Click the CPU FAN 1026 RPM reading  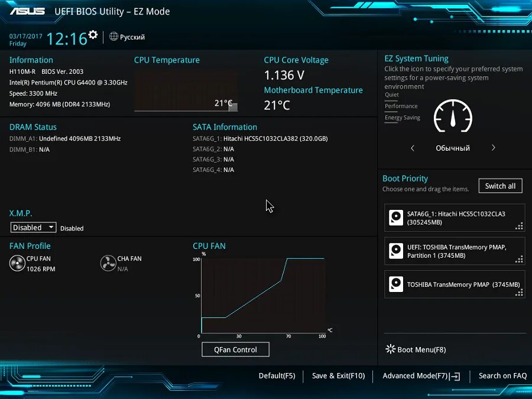pos(41,269)
